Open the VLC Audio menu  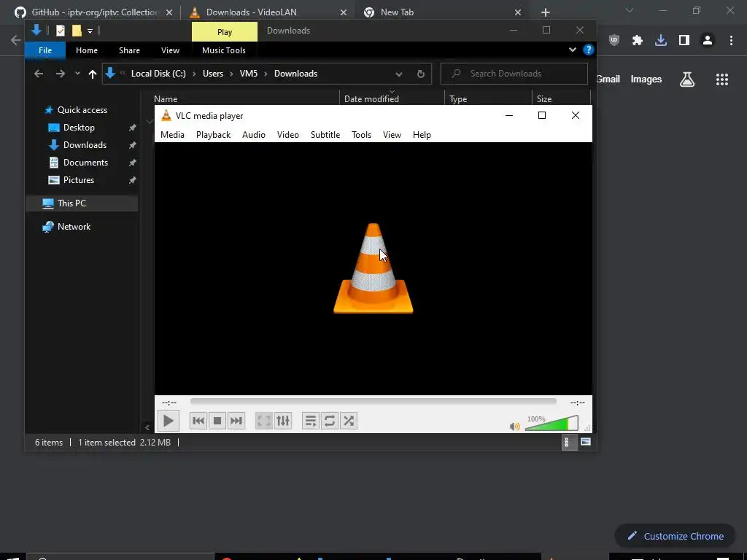pyautogui.click(x=253, y=135)
